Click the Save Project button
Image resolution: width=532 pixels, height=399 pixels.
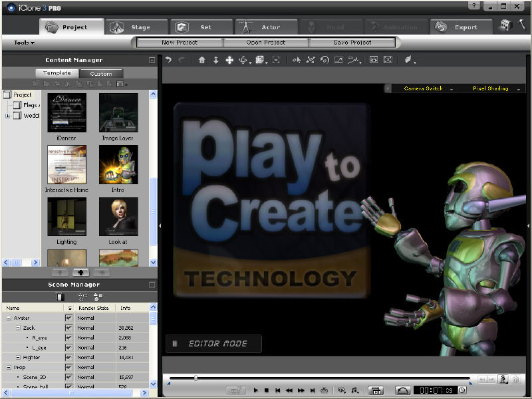351,43
